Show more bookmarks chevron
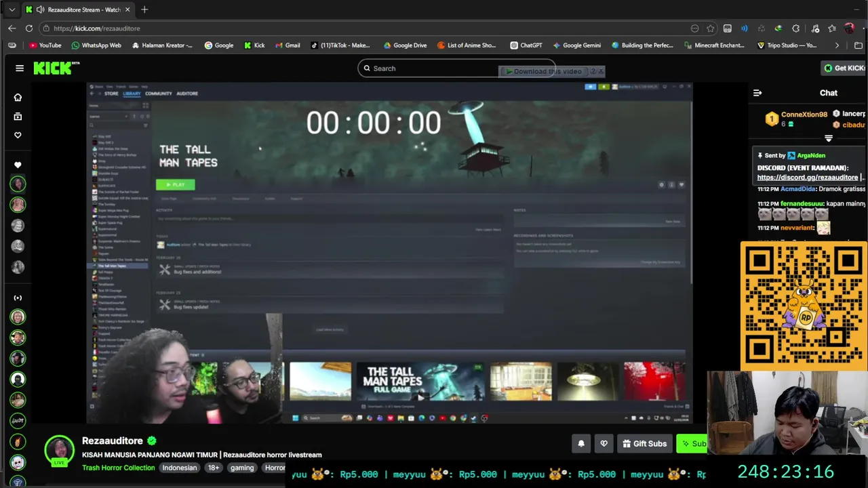The width and height of the screenshot is (868, 488). point(837,45)
